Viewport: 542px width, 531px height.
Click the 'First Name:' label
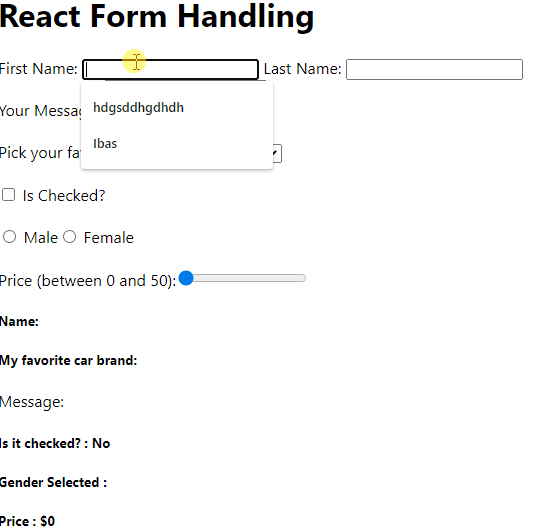[38, 69]
